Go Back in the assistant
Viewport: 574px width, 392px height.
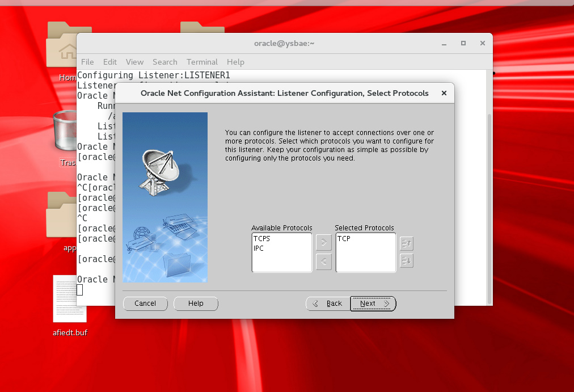[x=328, y=304]
